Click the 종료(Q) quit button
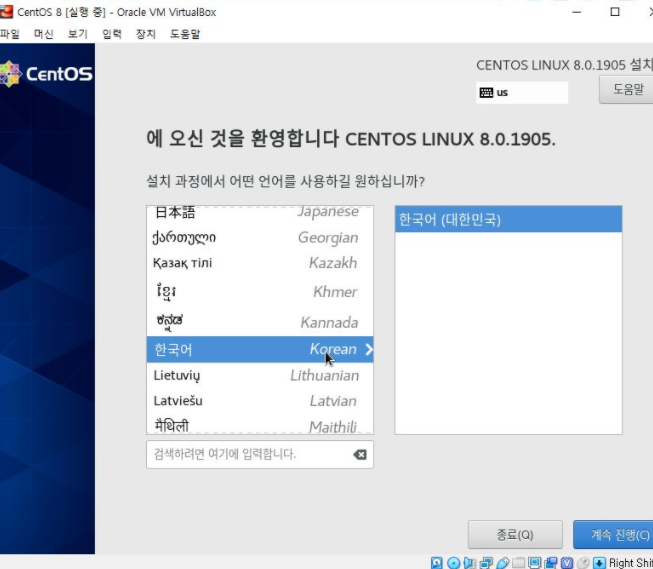The image size is (653, 569). click(x=515, y=534)
